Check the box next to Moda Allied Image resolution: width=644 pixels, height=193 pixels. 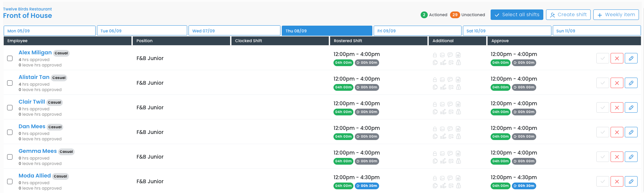(x=10, y=182)
